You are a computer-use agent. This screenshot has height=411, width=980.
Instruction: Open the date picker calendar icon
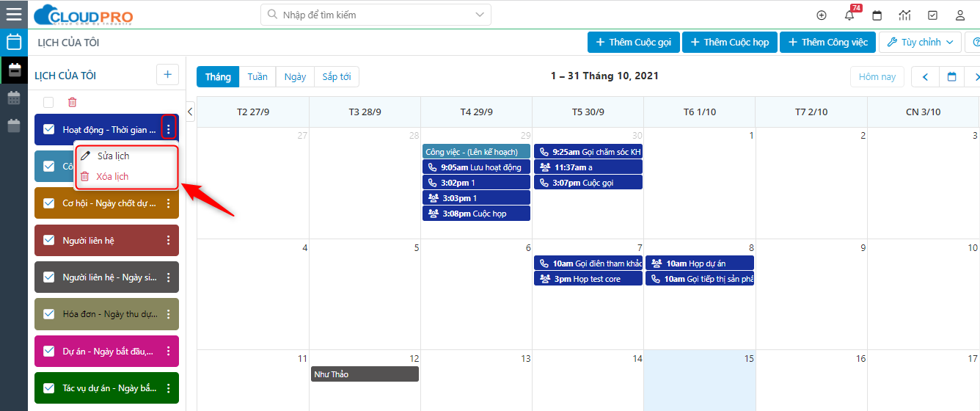click(952, 77)
